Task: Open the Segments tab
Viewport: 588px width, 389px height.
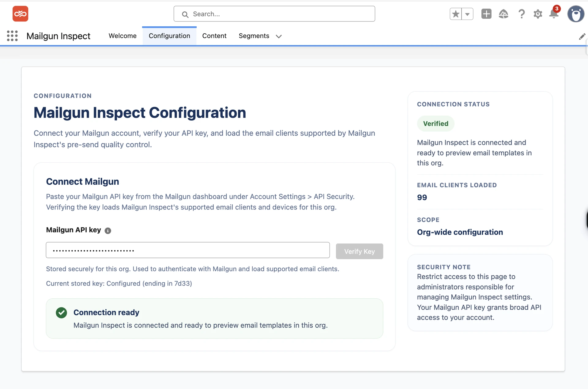Action: click(254, 36)
